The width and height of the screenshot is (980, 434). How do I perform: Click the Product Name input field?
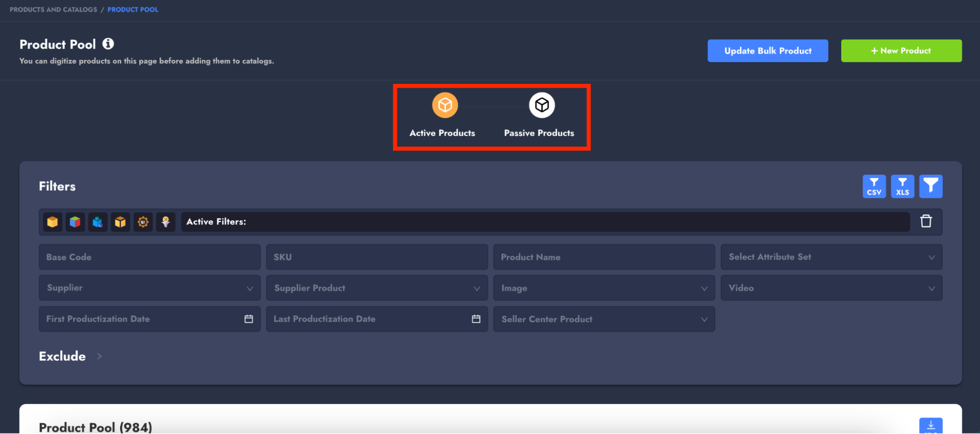(x=603, y=257)
